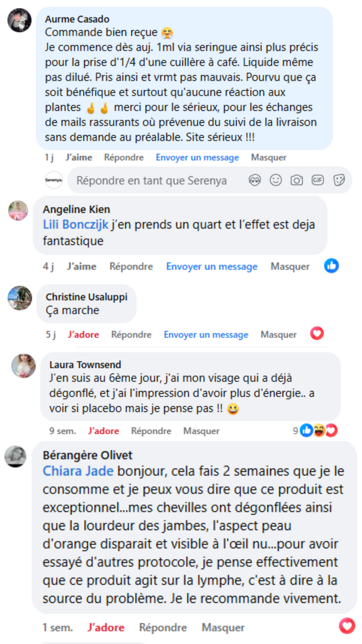The image size is (362, 644).
Task: Like Aurme Casado's comment with J'aime
Action: click(79, 158)
